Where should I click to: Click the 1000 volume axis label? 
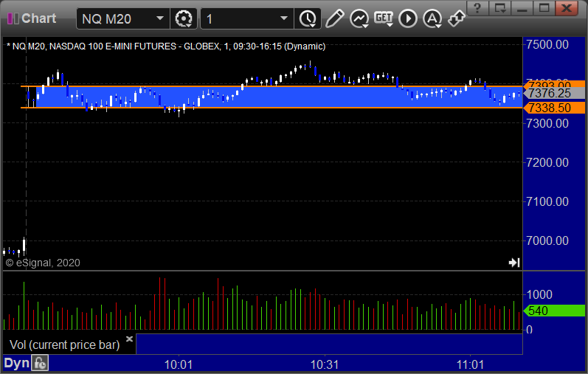(x=539, y=294)
